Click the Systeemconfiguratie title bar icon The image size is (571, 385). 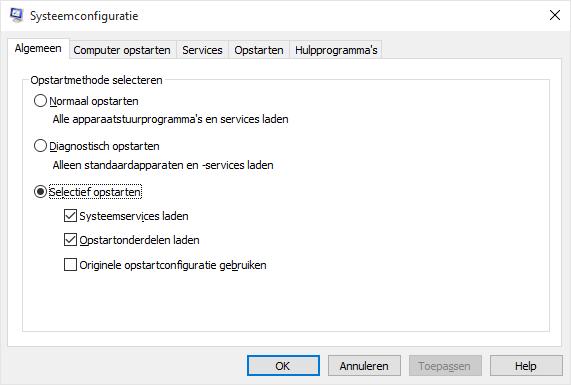16,15
